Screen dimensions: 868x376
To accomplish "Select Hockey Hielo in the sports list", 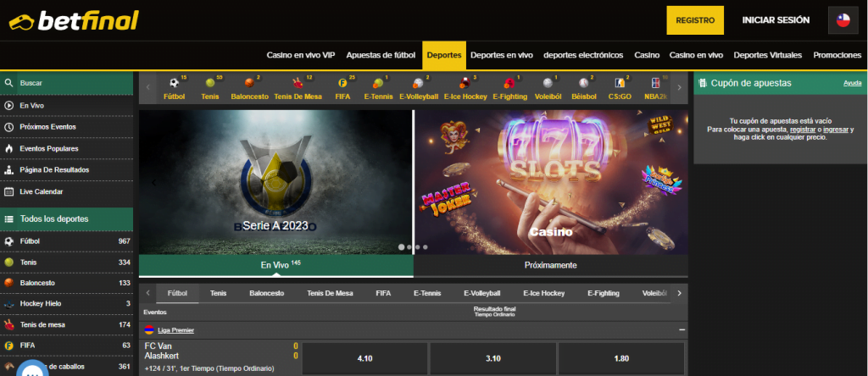I will 66,303.
